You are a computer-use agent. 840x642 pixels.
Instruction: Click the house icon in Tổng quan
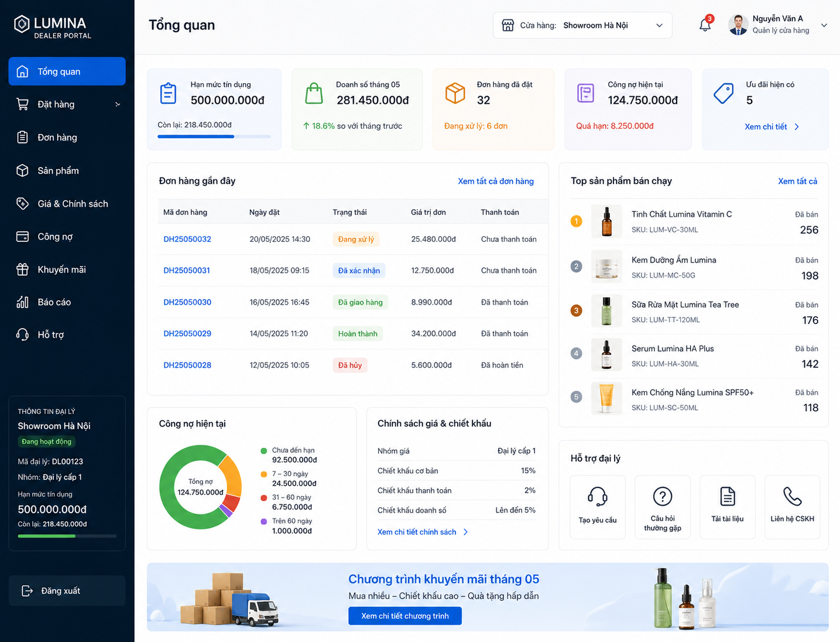pos(22,71)
